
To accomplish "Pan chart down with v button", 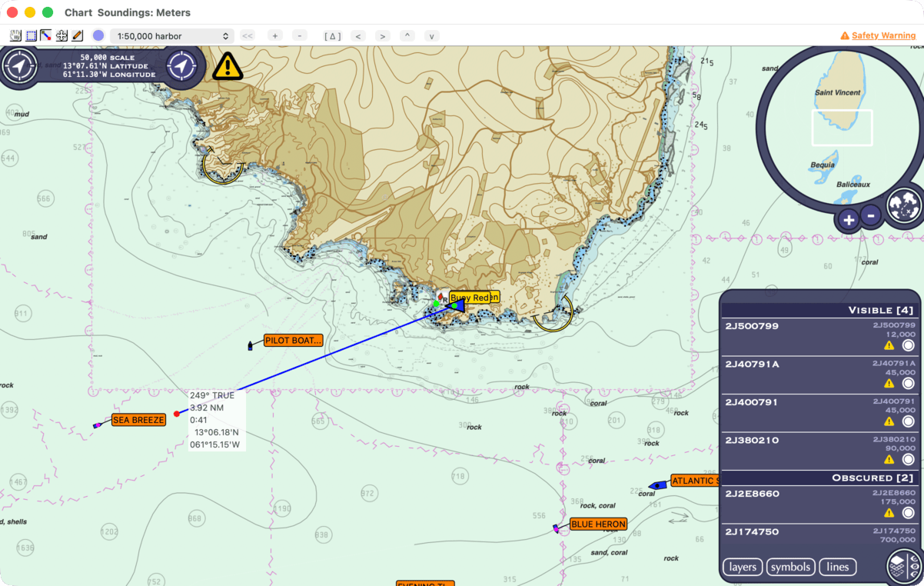I will (432, 36).
